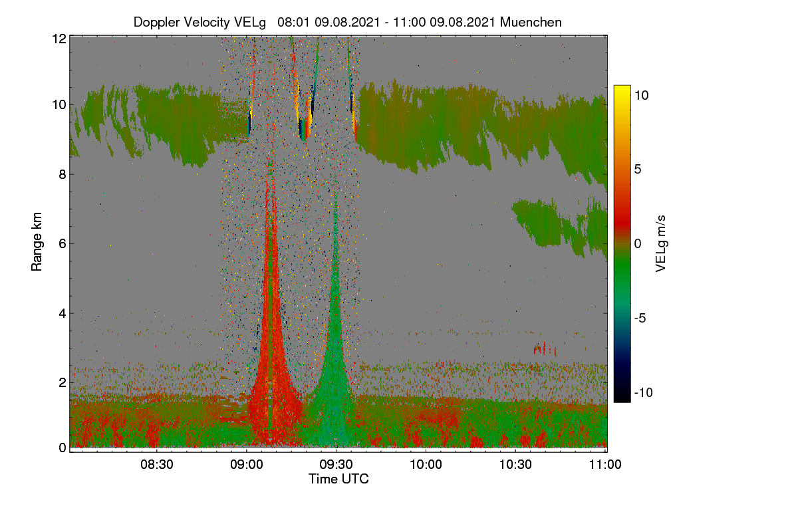
Task: Click the range axis label 6
Action: pyautogui.click(x=63, y=243)
